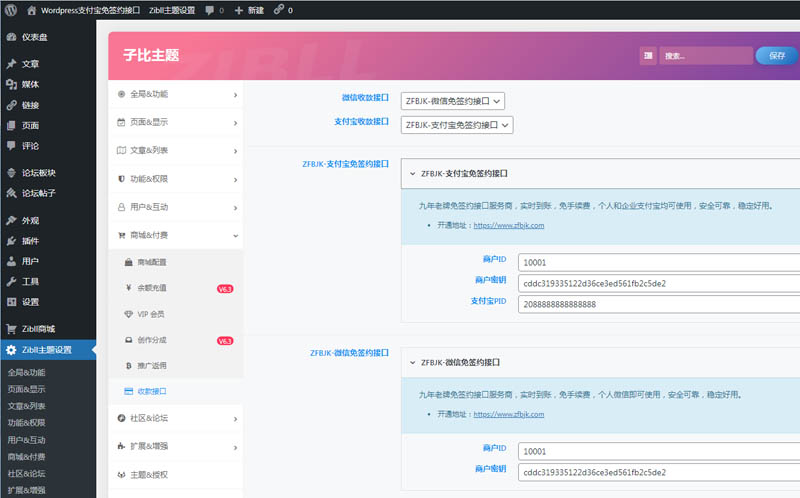
Task: Click the WordPress logo icon
Action: point(11,10)
